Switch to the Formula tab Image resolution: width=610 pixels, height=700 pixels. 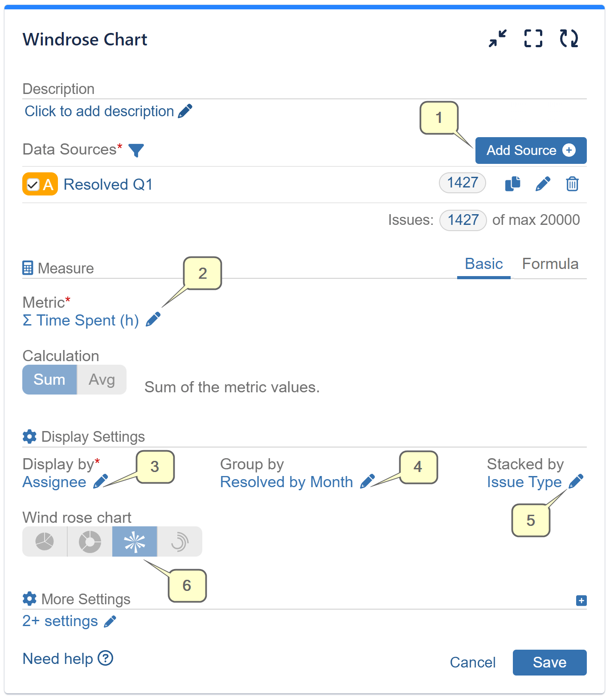point(551,264)
